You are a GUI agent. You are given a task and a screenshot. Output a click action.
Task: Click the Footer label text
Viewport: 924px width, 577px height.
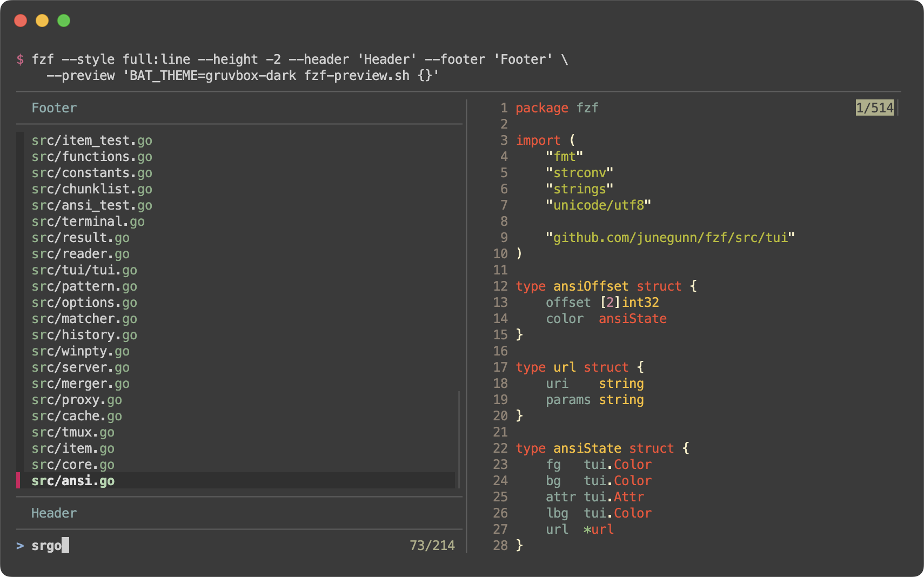(x=54, y=108)
